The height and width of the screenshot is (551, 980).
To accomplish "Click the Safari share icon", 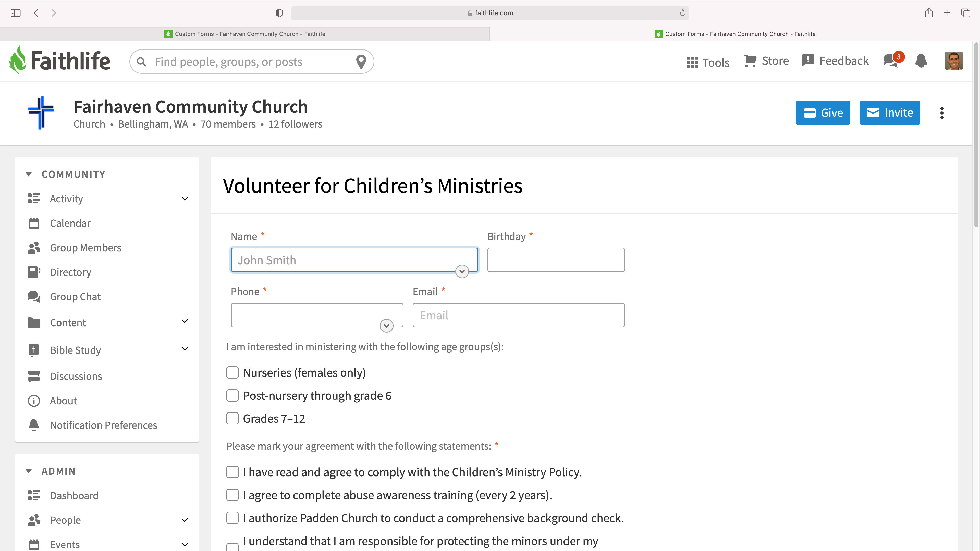I will click(929, 12).
